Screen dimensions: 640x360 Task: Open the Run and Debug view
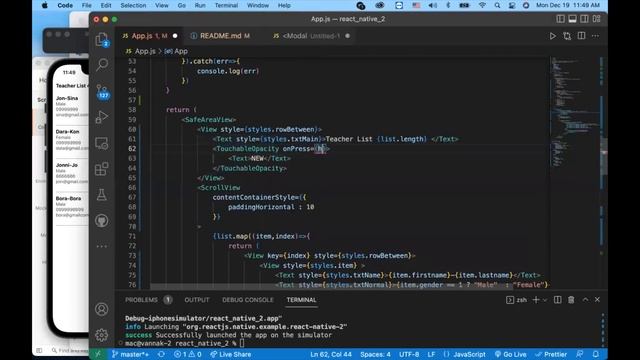tap(102, 117)
